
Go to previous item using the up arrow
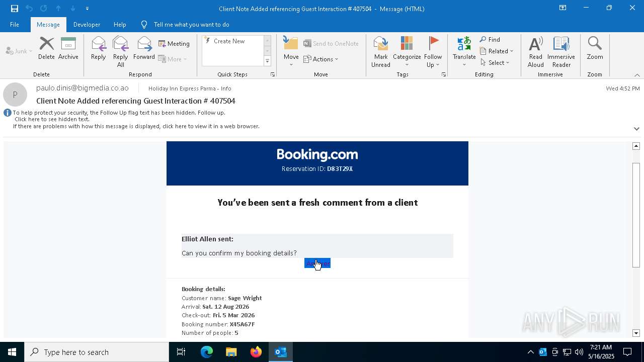pos(58,9)
